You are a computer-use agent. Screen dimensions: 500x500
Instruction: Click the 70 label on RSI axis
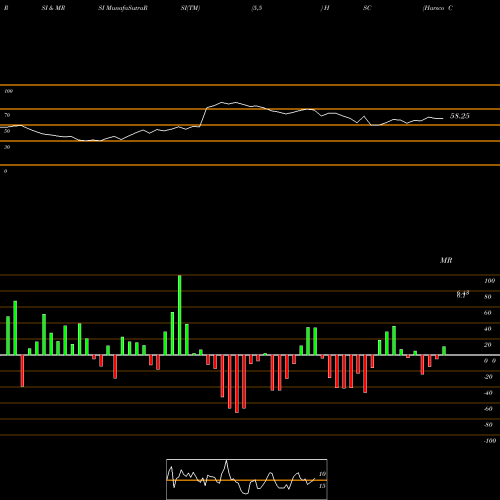(7, 115)
